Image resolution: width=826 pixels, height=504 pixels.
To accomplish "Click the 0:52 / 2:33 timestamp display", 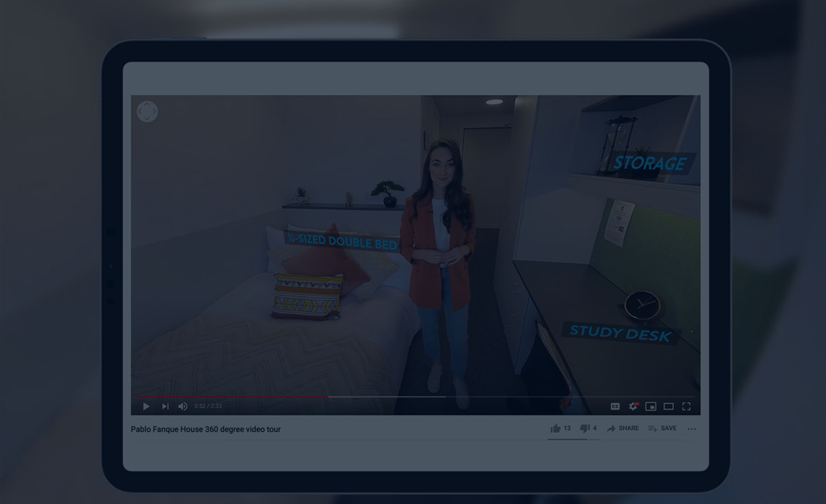I will click(x=208, y=406).
